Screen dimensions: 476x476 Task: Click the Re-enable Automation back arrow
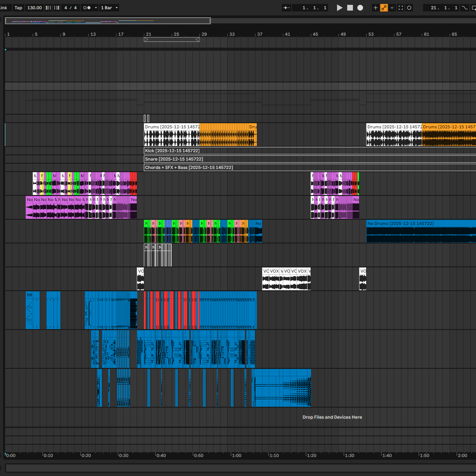[392, 8]
